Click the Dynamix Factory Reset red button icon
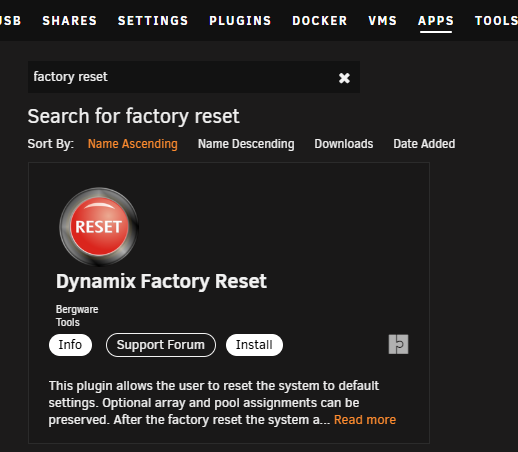Viewport: 518px width, 452px height. 99,227
